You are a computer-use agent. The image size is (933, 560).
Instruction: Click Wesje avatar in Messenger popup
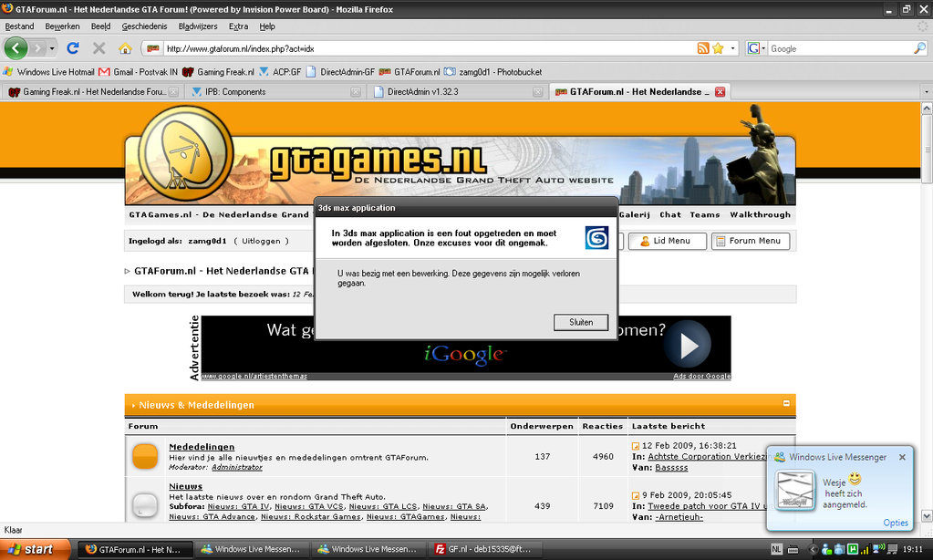pos(795,490)
